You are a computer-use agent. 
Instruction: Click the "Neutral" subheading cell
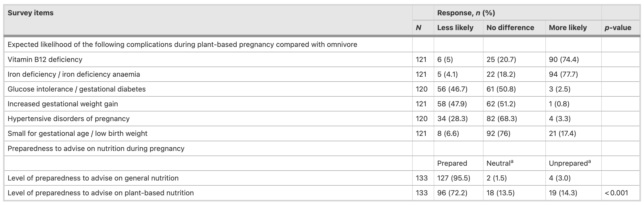[x=500, y=163]
